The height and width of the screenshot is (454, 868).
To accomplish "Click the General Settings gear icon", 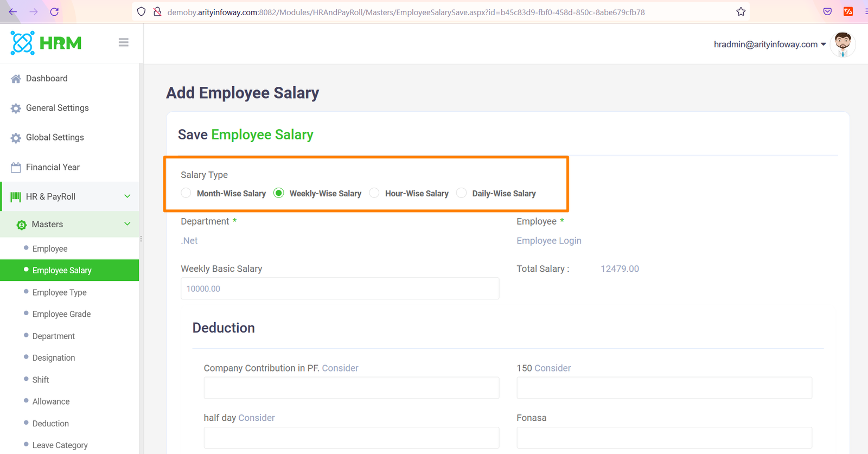I will (x=16, y=108).
